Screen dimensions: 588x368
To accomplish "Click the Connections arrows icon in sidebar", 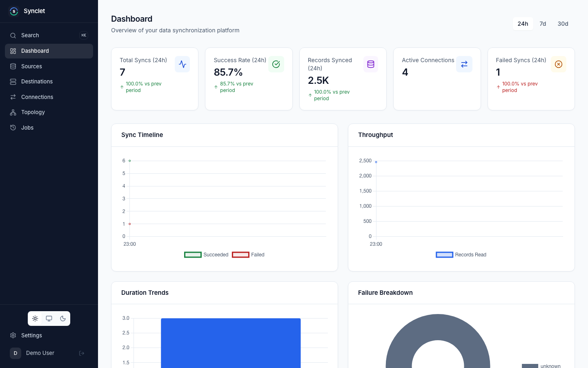I will [13, 97].
